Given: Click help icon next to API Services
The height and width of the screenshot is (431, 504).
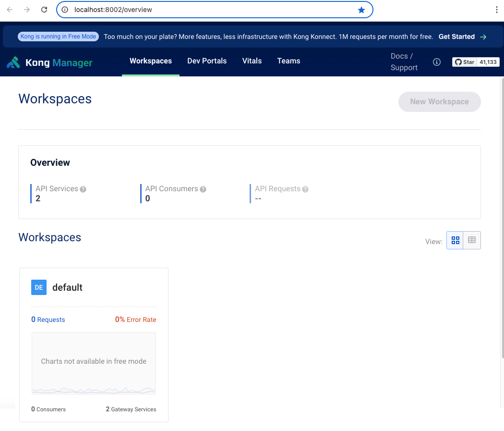Looking at the screenshot, I should [x=83, y=189].
